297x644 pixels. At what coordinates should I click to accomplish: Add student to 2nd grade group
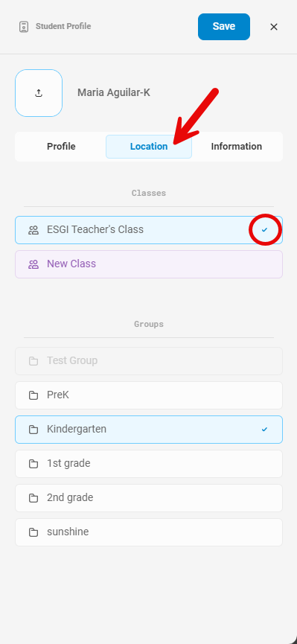[x=149, y=498]
